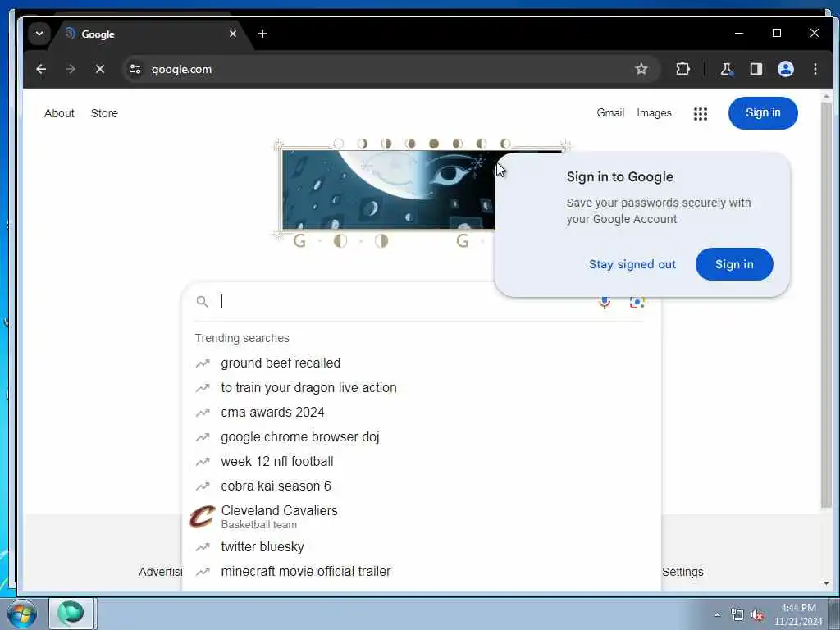The height and width of the screenshot is (630, 840).
Task: Select to train your dragon live action
Action: (x=421, y=388)
